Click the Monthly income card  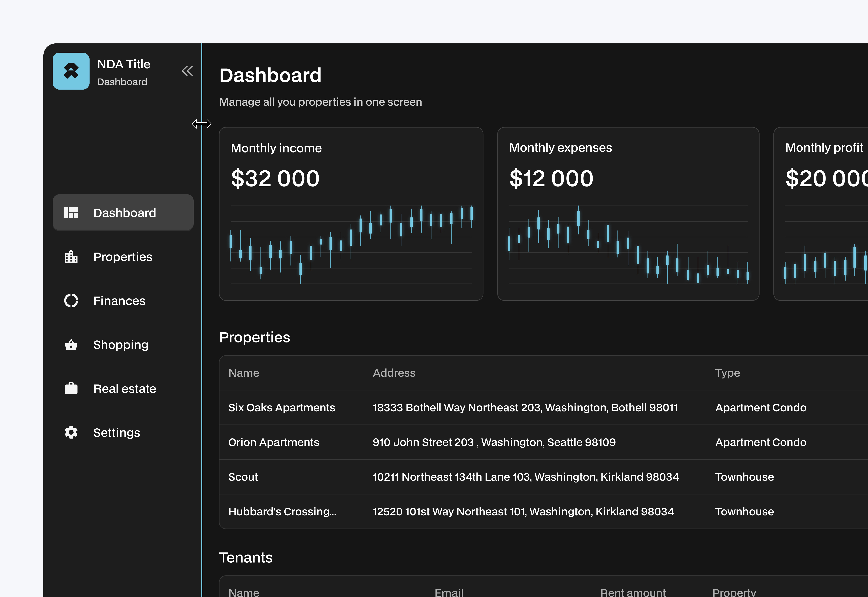point(351,213)
